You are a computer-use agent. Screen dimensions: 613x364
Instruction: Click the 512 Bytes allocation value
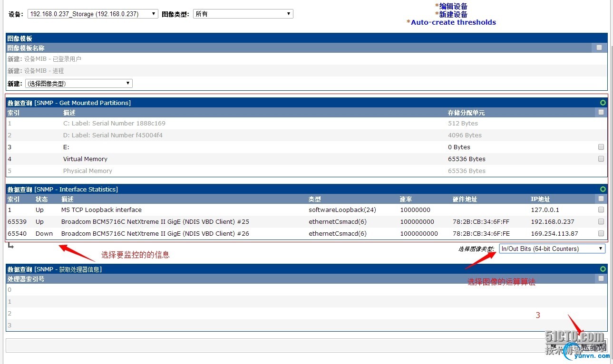tap(463, 123)
